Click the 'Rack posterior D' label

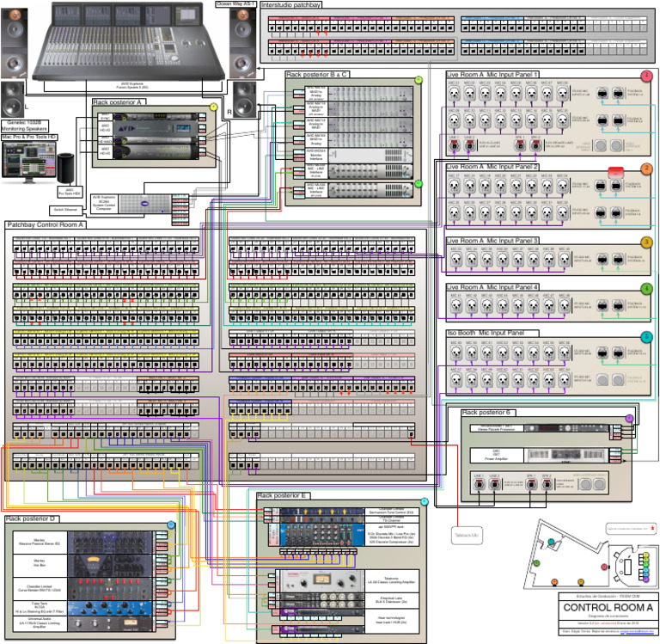pos(32,518)
